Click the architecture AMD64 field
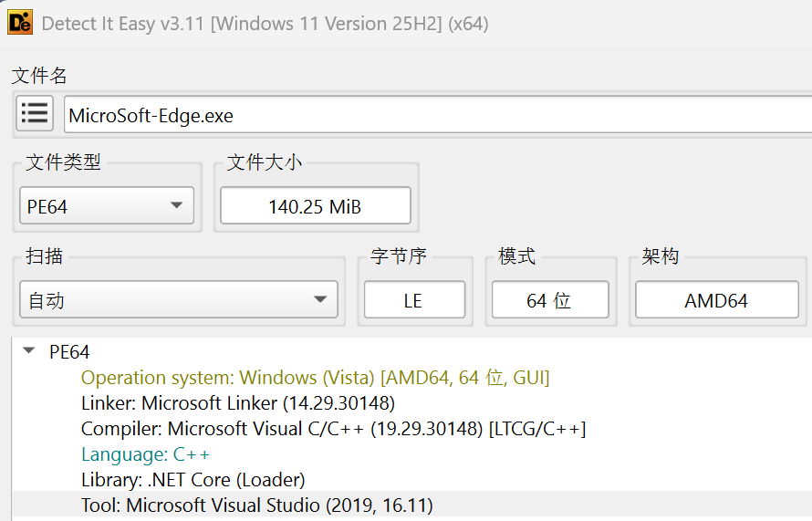The width and height of the screenshot is (812, 521). point(716,300)
